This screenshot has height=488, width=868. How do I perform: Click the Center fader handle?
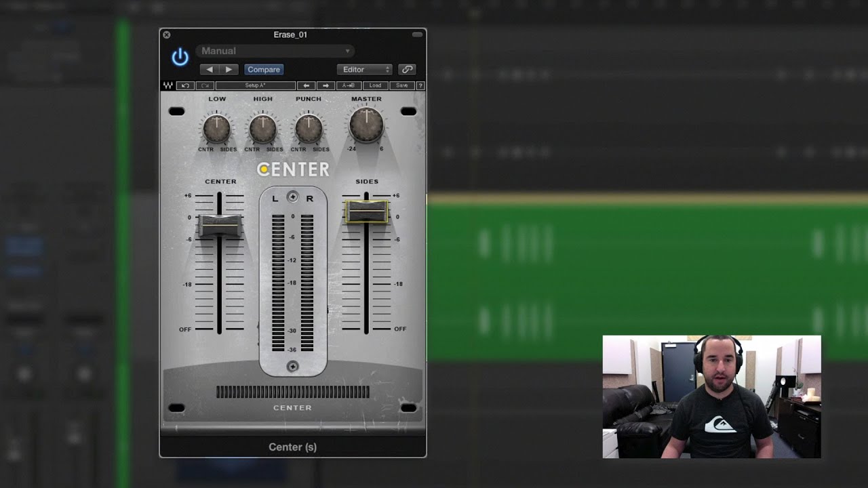(x=219, y=224)
